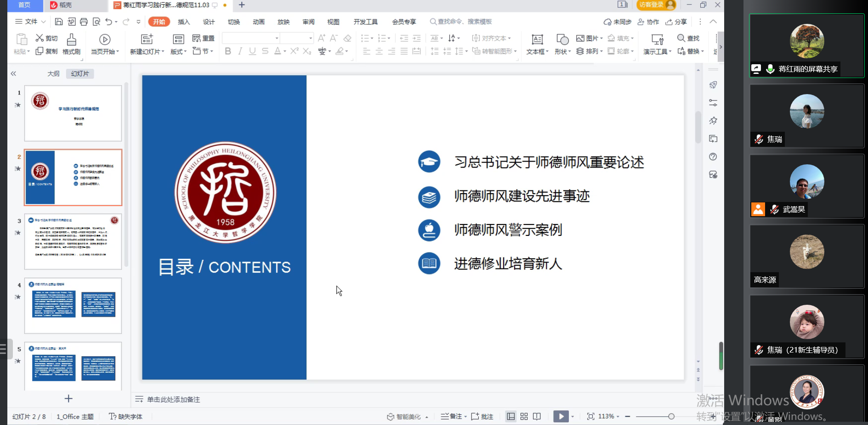This screenshot has width=868, height=425.
Task: Select slide 3 thumbnail in panel
Action: (73, 241)
